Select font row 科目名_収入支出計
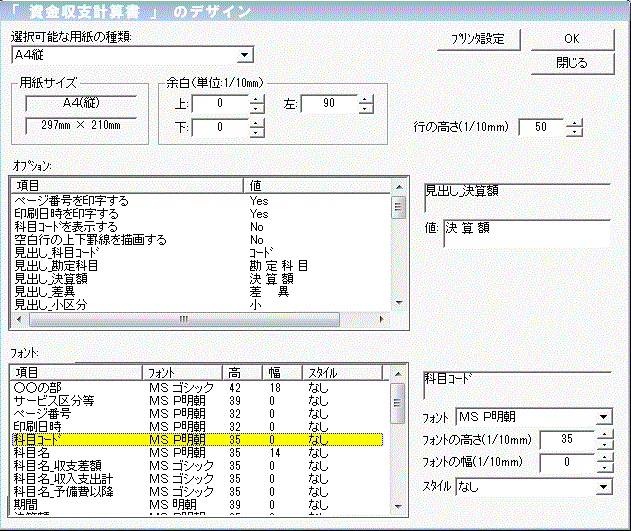Viewport: 631px width, 531px height. [x=197, y=478]
